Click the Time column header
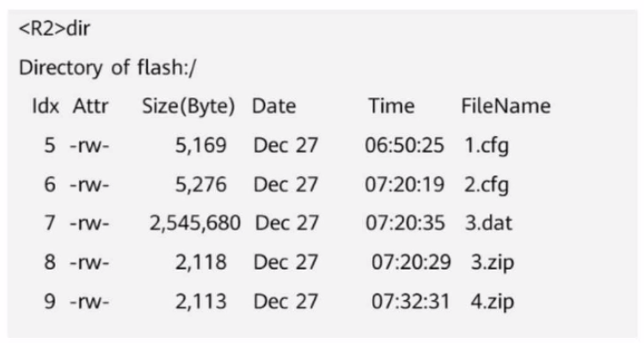The image size is (644, 343). click(x=391, y=106)
